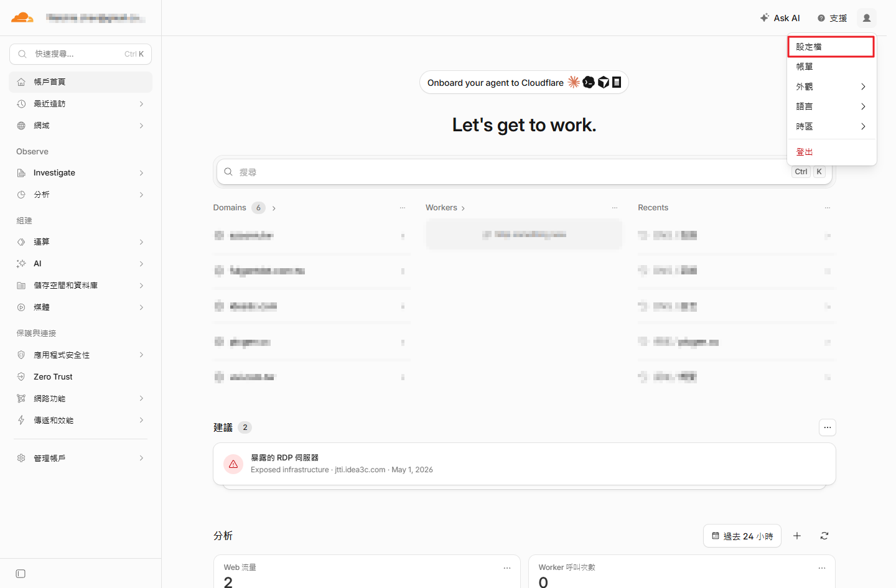Screen dimensions: 896x588
Task: Open the 外觀 appearance submenu
Action: coord(831,86)
